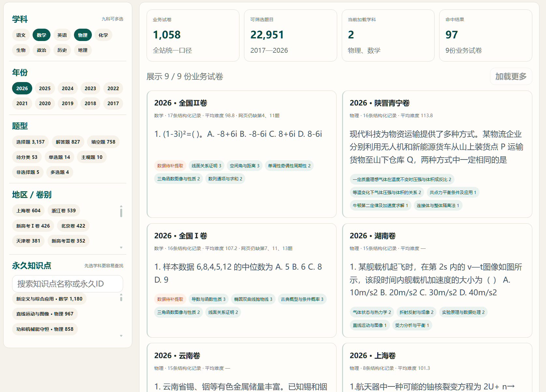
Task: Choose 功和机械能守恒 · 物理 858 knowledge point
Action: 45,329
